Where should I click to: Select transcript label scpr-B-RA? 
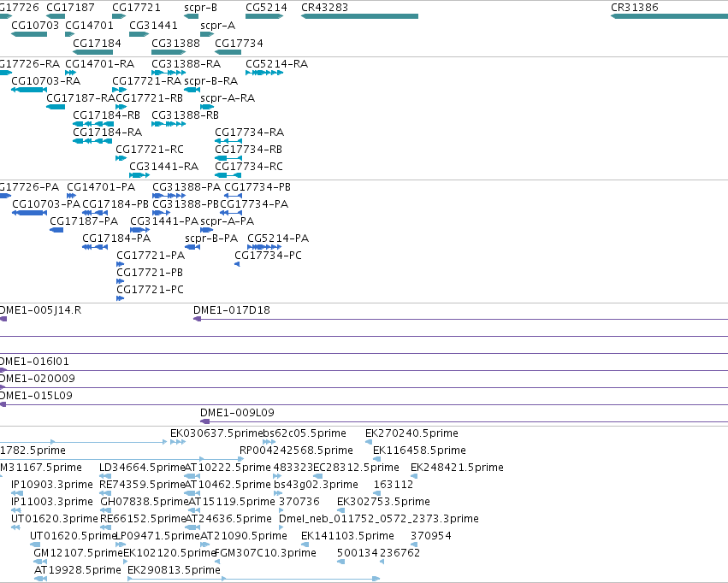(210, 80)
